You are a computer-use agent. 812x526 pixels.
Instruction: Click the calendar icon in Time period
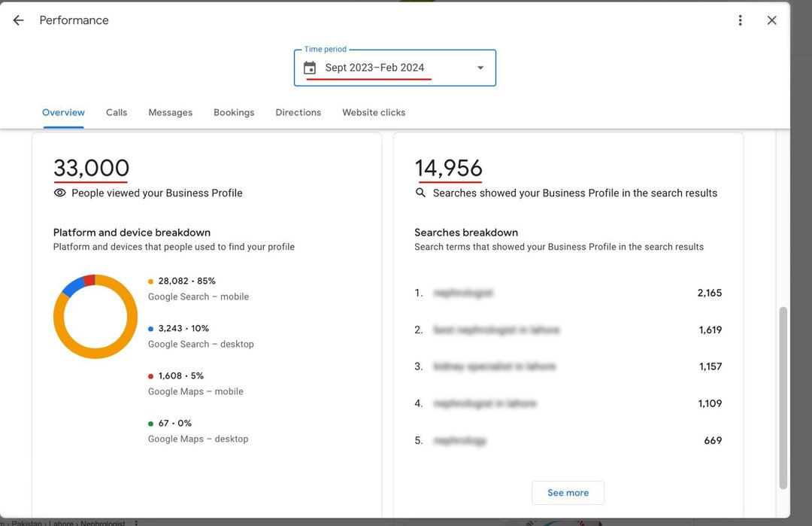tap(310, 68)
